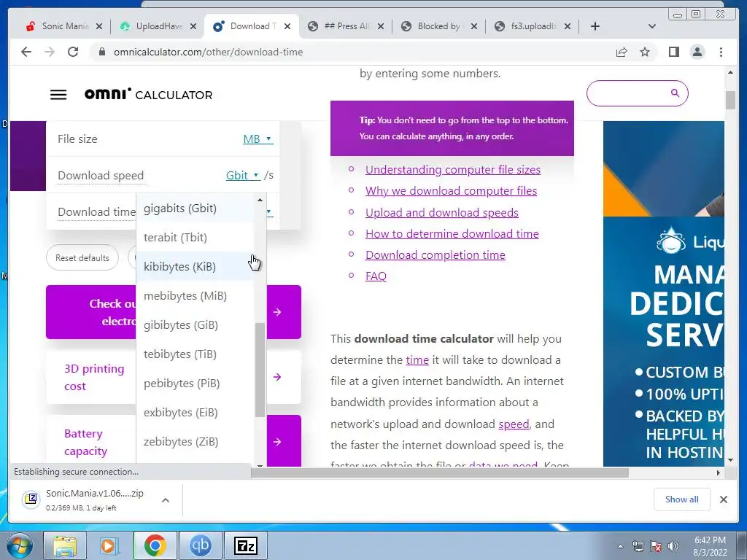Go back with the browser back arrow
Screen dimensions: 747x560
pyautogui.click(x=26, y=52)
